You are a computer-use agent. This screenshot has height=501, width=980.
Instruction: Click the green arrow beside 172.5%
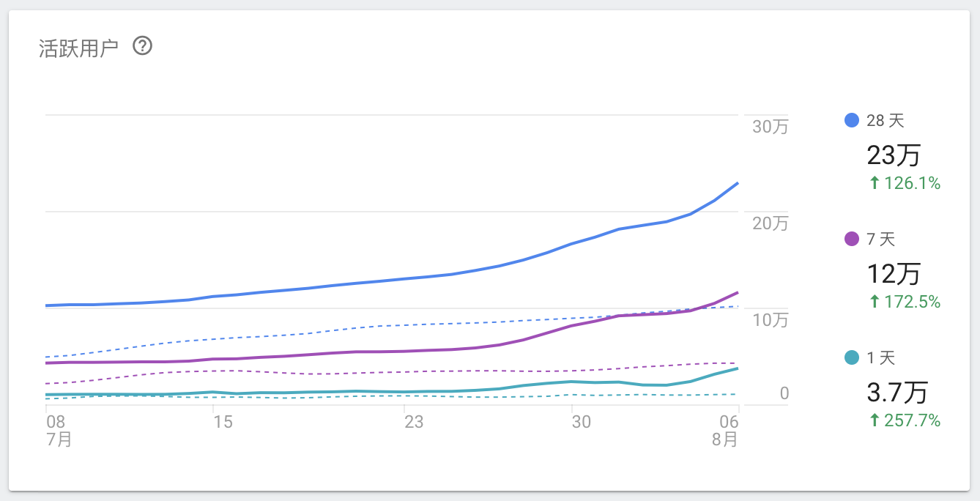tap(874, 302)
